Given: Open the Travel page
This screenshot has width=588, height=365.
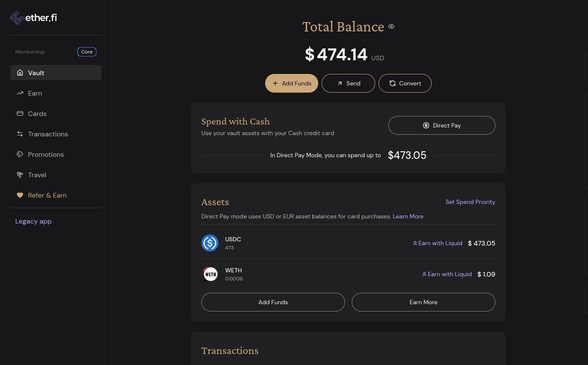Looking at the screenshot, I should click(56, 175).
